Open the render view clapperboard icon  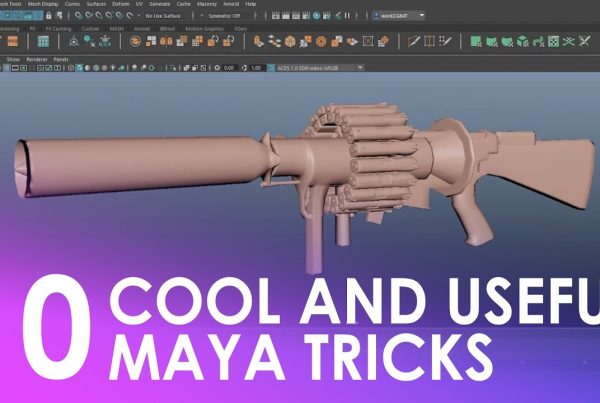click(276, 16)
